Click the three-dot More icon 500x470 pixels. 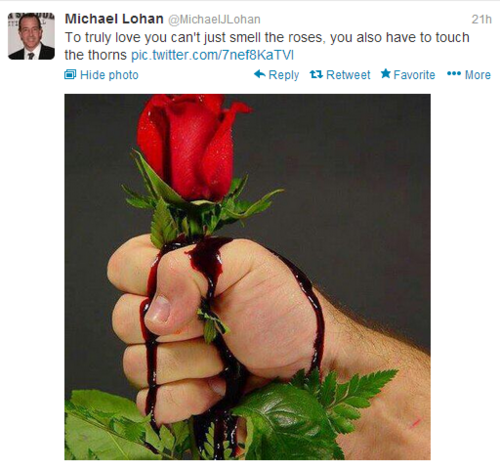coord(454,74)
